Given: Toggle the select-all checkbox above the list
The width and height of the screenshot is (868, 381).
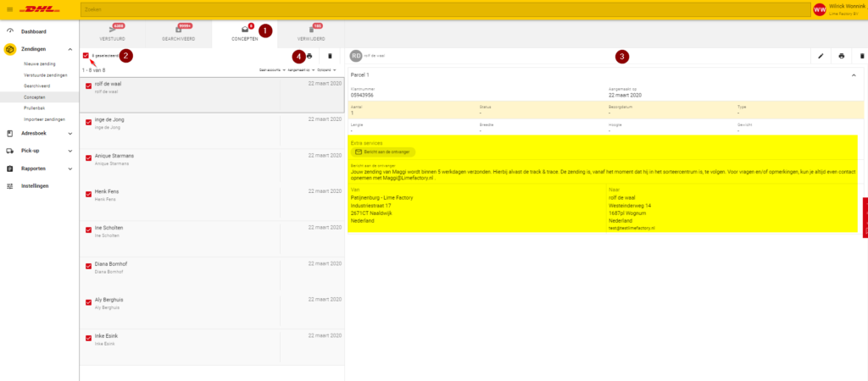Looking at the screenshot, I should [x=86, y=56].
